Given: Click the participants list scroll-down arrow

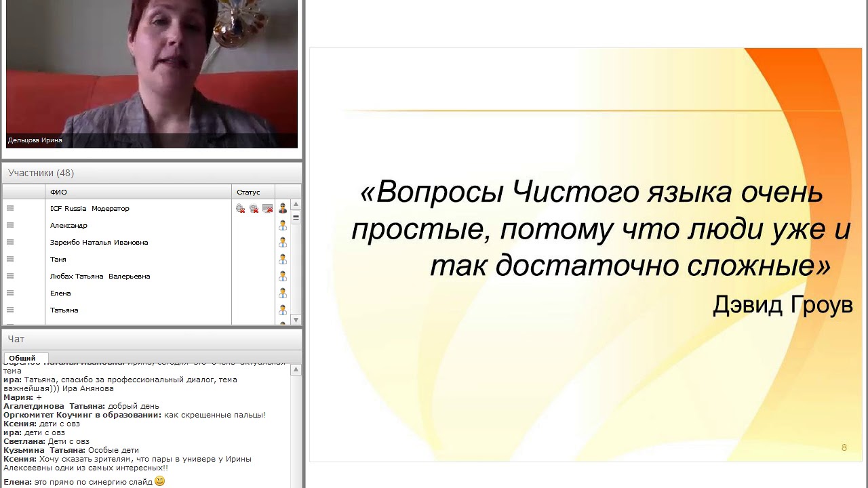Looking at the screenshot, I should [296, 319].
